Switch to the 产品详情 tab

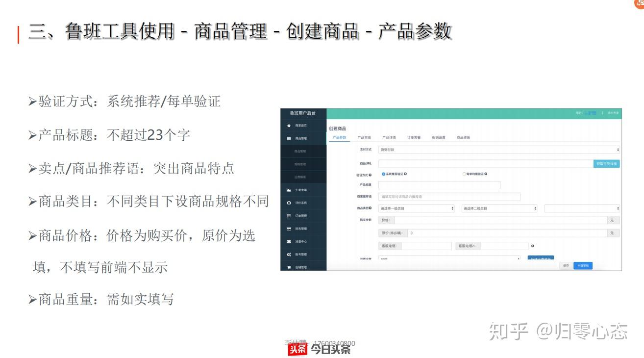389,138
